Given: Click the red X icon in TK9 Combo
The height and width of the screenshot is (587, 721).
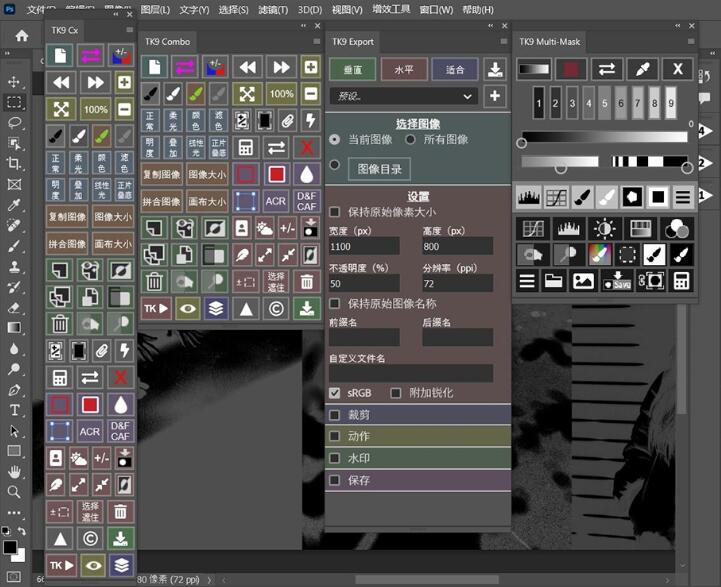Looking at the screenshot, I should pyautogui.click(x=307, y=147).
